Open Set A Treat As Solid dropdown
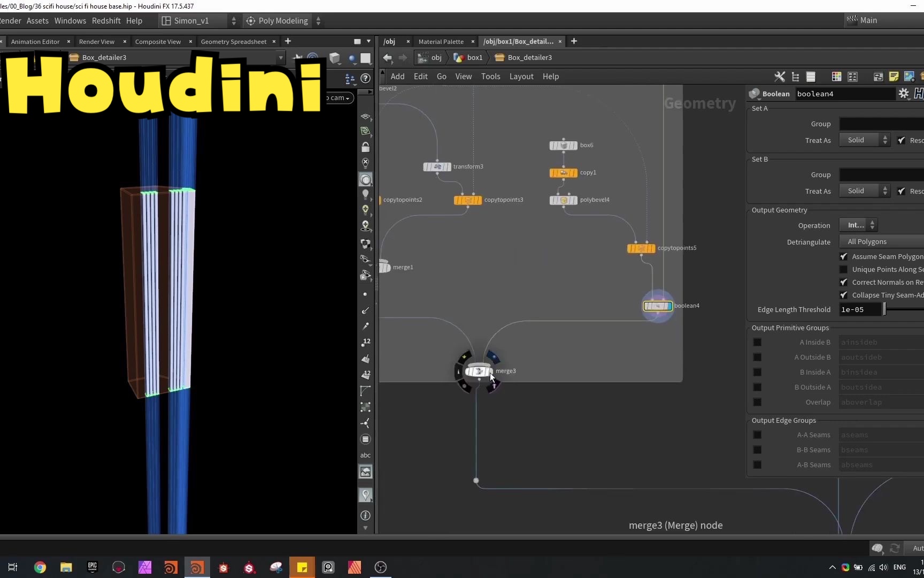The image size is (924, 578). click(865, 140)
